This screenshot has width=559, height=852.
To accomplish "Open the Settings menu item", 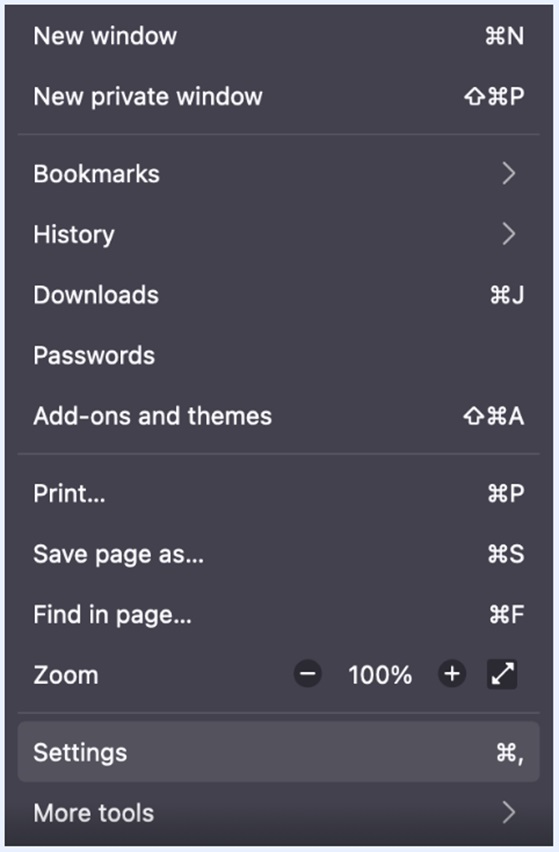I will [279, 753].
